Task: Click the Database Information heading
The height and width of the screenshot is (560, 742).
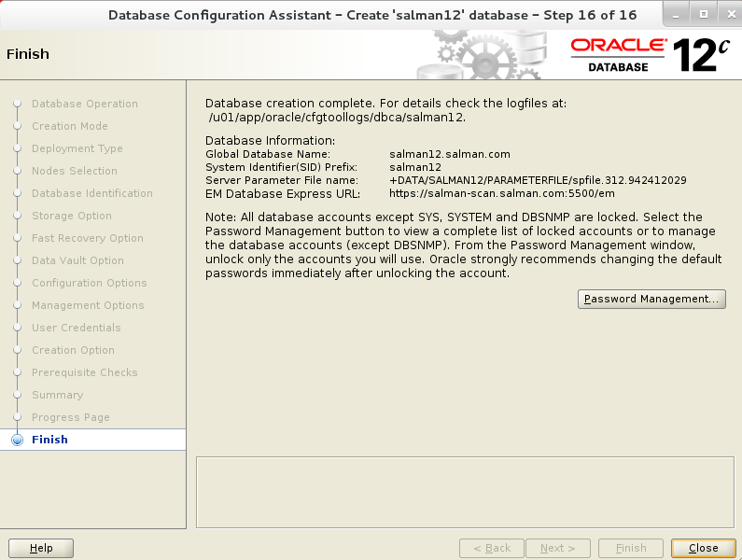Action: coord(270,141)
